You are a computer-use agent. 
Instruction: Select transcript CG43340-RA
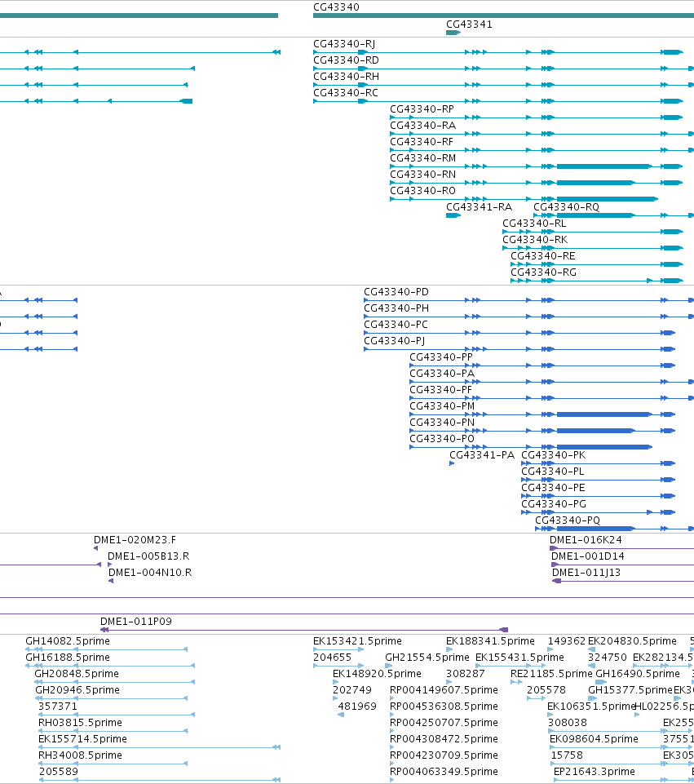[x=422, y=125]
